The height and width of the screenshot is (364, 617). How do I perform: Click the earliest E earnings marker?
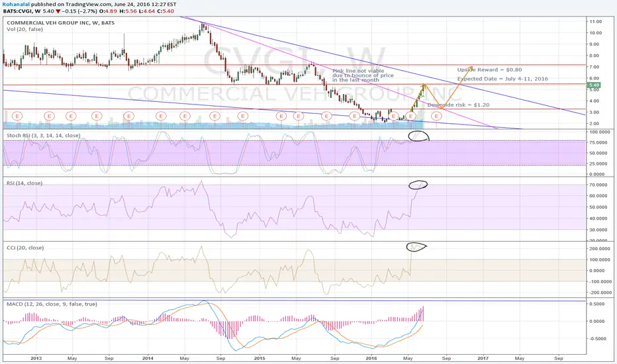click(x=17, y=116)
